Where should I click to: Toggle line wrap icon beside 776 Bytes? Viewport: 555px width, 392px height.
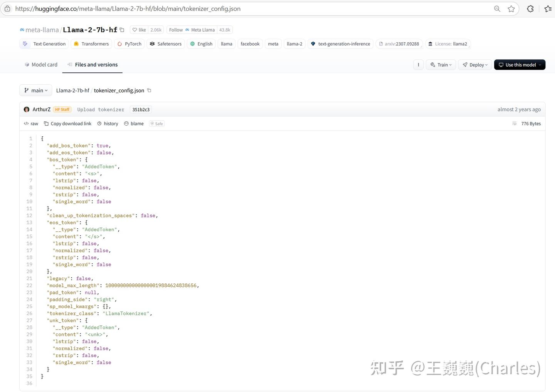(514, 124)
